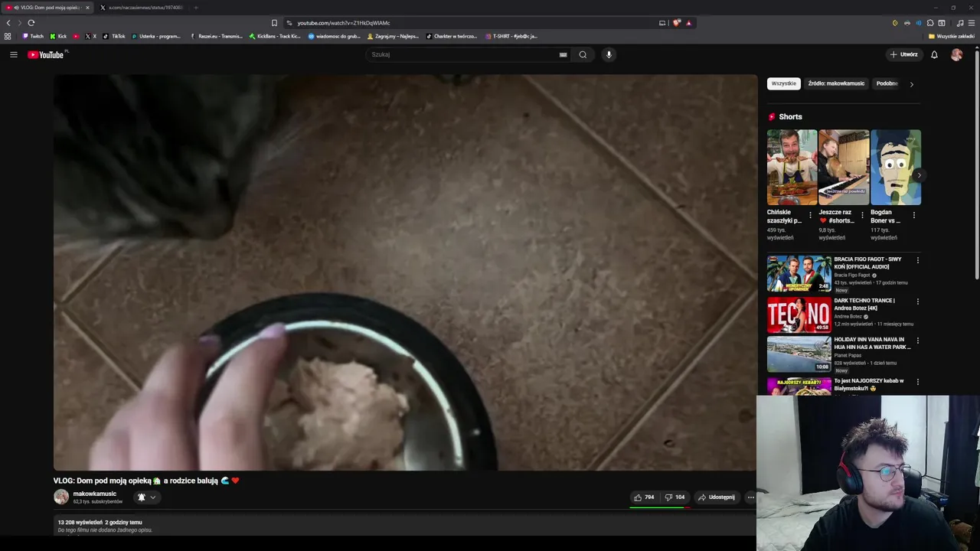Go back in browser history

click(x=8, y=23)
